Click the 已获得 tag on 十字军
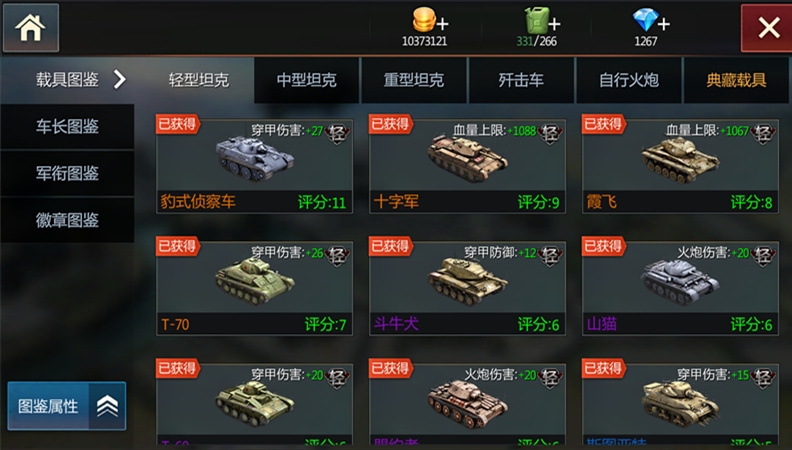792x450 pixels. click(x=390, y=124)
